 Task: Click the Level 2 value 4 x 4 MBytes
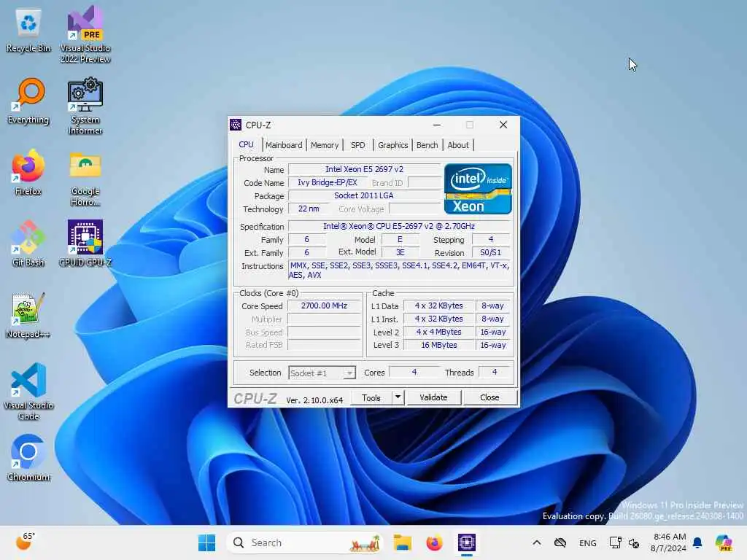pyautogui.click(x=438, y=332)
